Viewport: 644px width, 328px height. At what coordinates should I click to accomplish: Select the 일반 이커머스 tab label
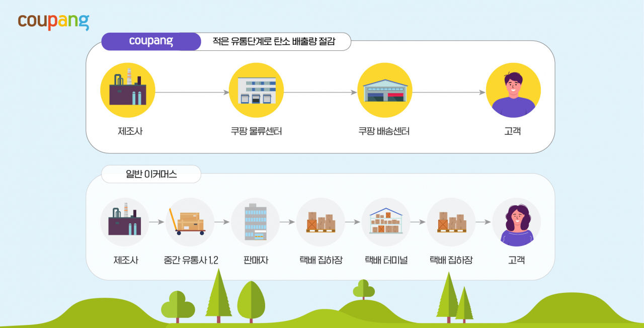pos(151,175)
